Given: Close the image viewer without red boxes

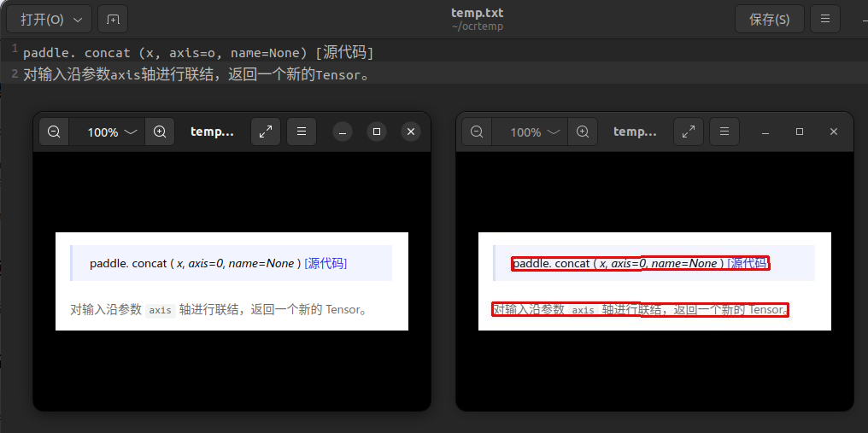Looking at the screenshot, I should (x=411, y=132).
